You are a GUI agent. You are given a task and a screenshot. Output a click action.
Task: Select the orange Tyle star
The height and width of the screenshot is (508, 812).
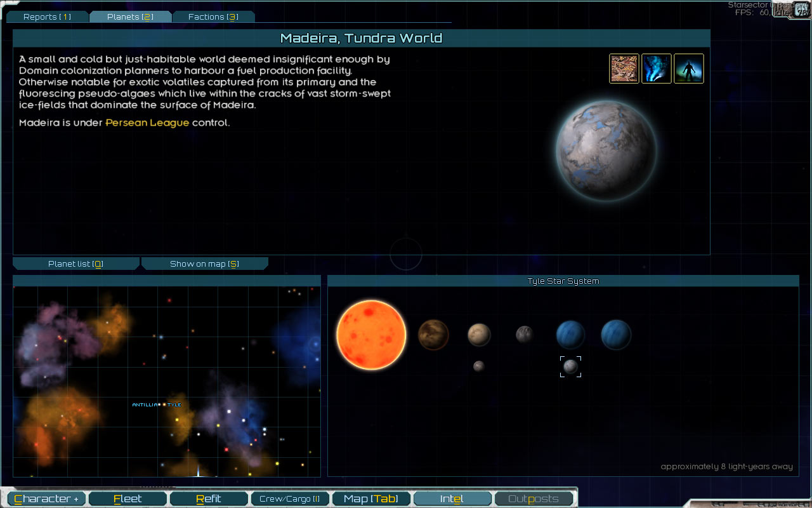tap(371, 335)
